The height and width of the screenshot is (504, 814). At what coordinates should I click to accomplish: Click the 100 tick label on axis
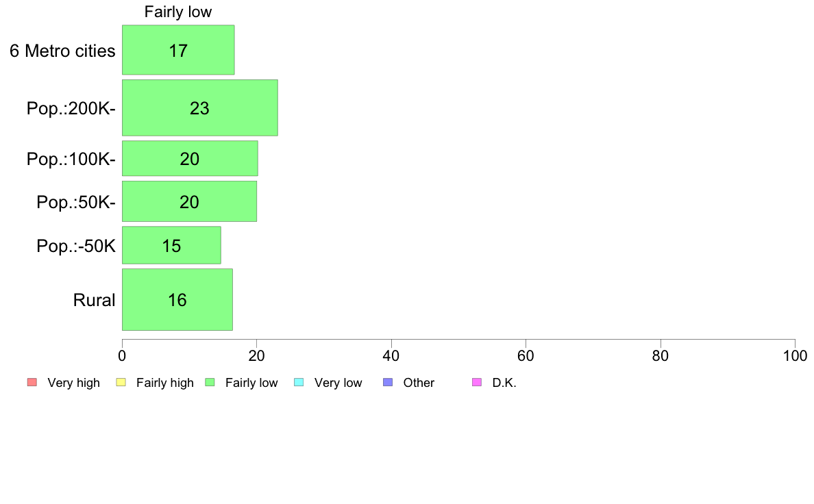[x=795, y=356]
